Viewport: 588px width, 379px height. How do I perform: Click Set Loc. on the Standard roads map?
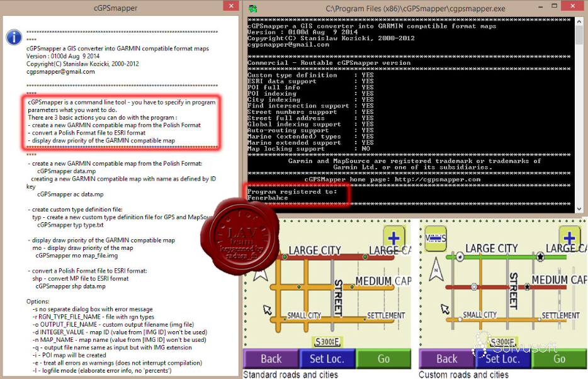(327, 359)
